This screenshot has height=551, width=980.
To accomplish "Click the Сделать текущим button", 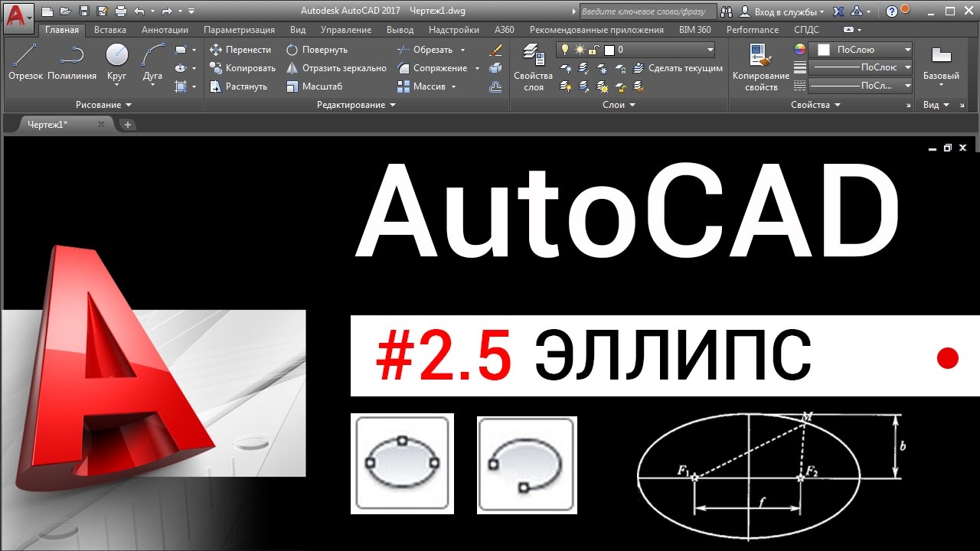I will click(x=678, y=68).
